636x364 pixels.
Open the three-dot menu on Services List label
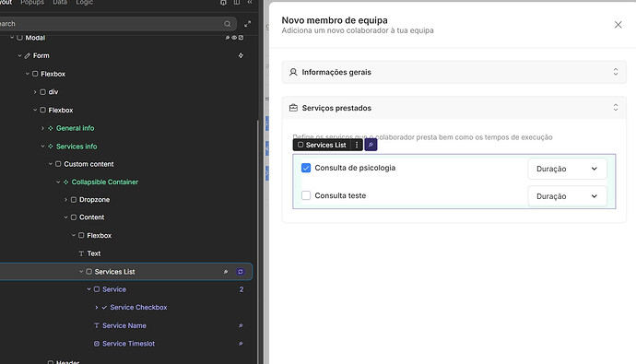pyautogui.click(x=357, y=145)
